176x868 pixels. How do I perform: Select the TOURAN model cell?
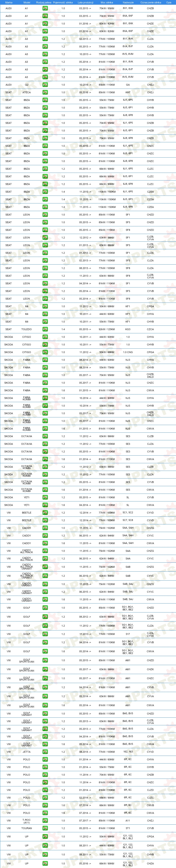click(27, 828)
